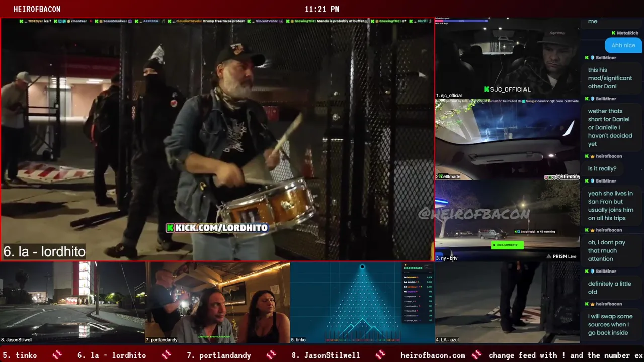The width and height of the screenshot is (644, 362).
Task: Click message "this his mod/significant other Dani"
Action: coord(610,78)
